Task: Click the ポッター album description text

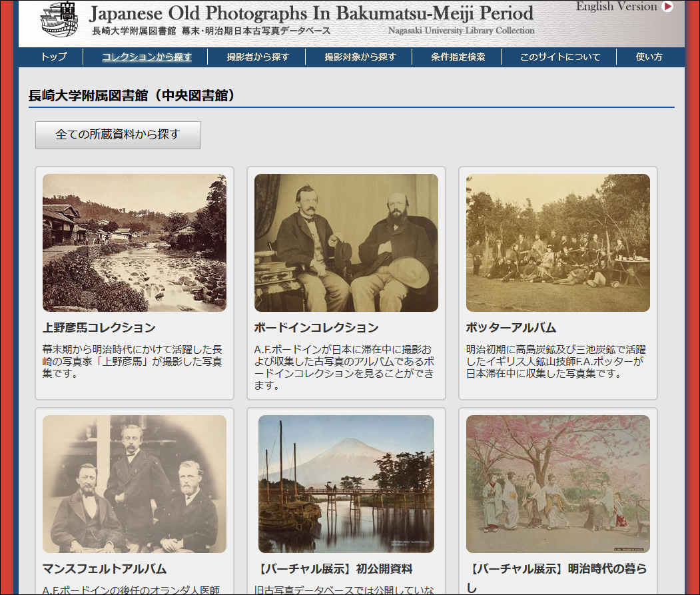Action: pos(555,361)
